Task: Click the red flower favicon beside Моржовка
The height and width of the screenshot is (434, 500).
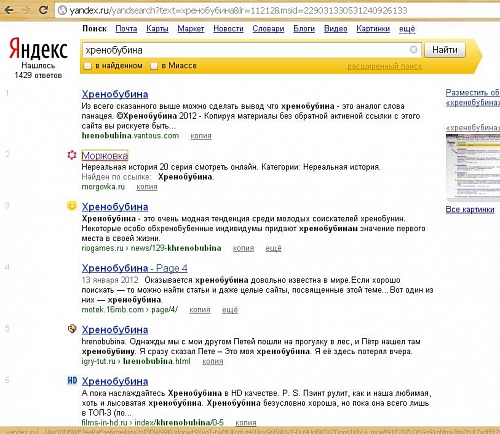Action: click(x=72, y=155)
